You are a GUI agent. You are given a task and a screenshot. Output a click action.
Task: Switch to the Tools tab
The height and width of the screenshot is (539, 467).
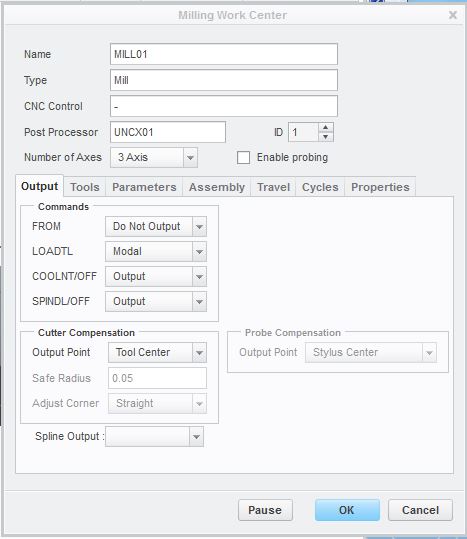(x=85, y=187)
